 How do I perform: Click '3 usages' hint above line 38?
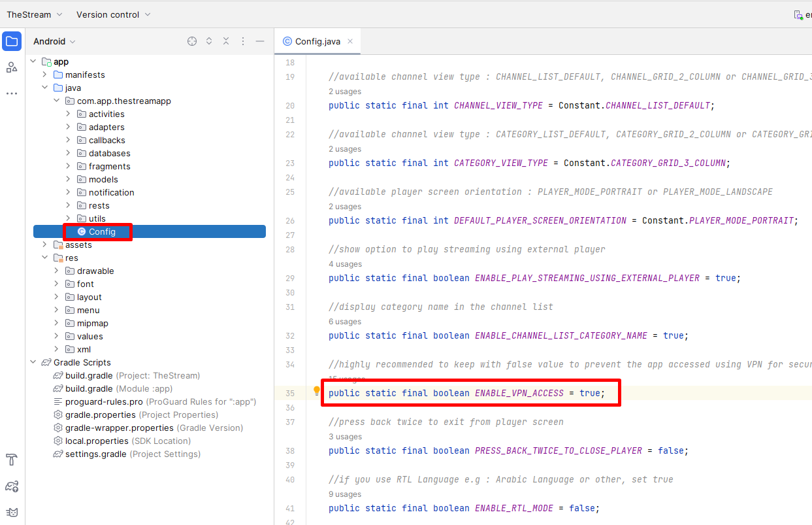point(345,437)
